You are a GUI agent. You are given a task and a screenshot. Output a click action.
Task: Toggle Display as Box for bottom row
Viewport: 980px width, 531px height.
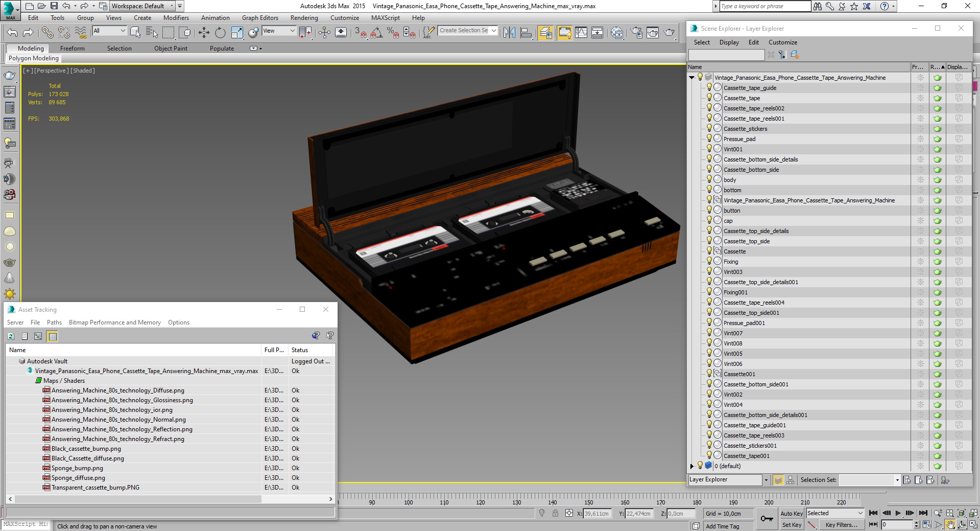point(959,190)
